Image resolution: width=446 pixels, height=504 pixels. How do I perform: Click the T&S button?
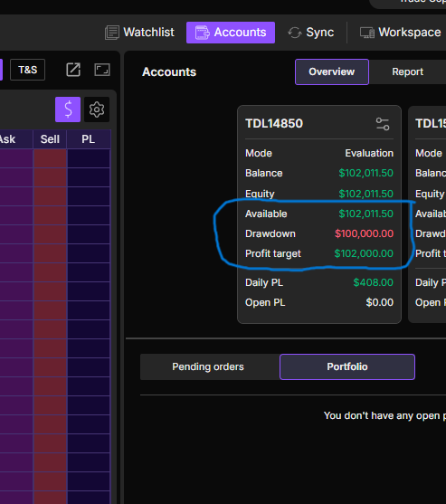(28, 70)
